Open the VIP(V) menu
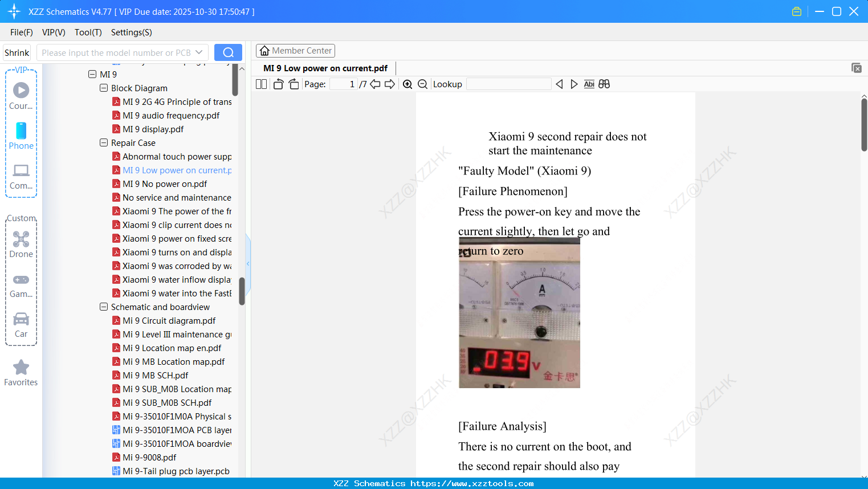The width and height of the screenshot is (868, 489). click(54, 32)
